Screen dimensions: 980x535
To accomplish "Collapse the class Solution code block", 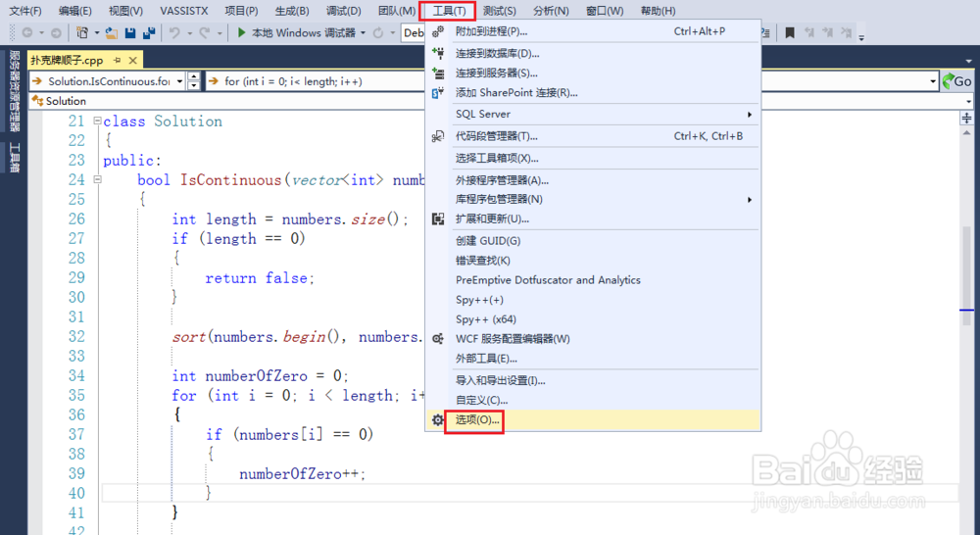I will click(x=97, y=121).
